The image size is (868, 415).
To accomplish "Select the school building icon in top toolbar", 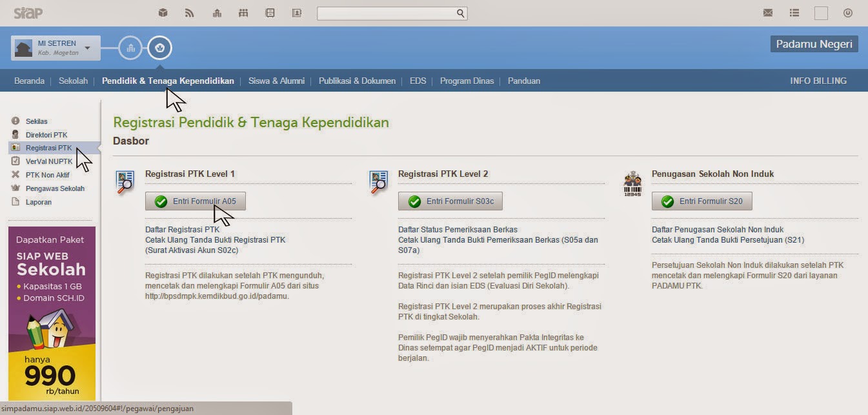I will (x=216, y=12).
